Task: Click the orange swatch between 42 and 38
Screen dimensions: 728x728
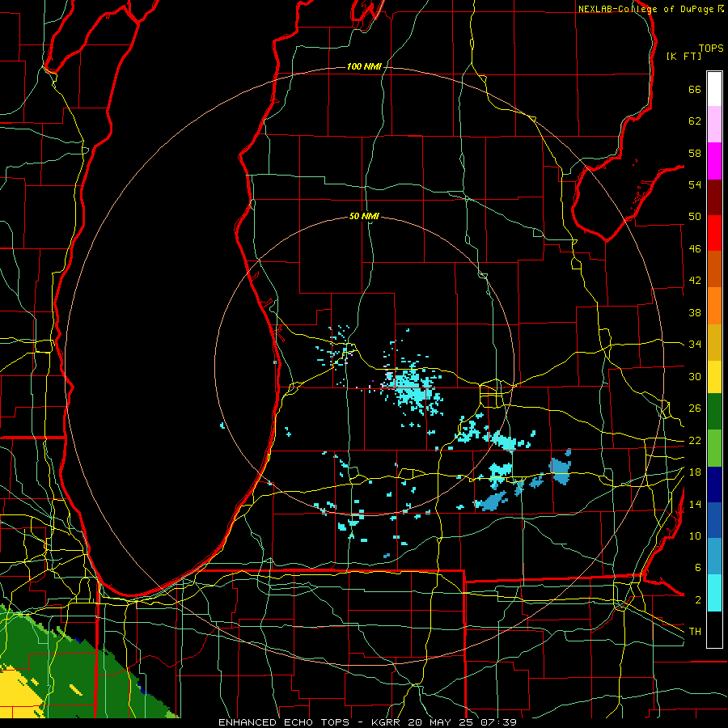Action: [714, 306]
